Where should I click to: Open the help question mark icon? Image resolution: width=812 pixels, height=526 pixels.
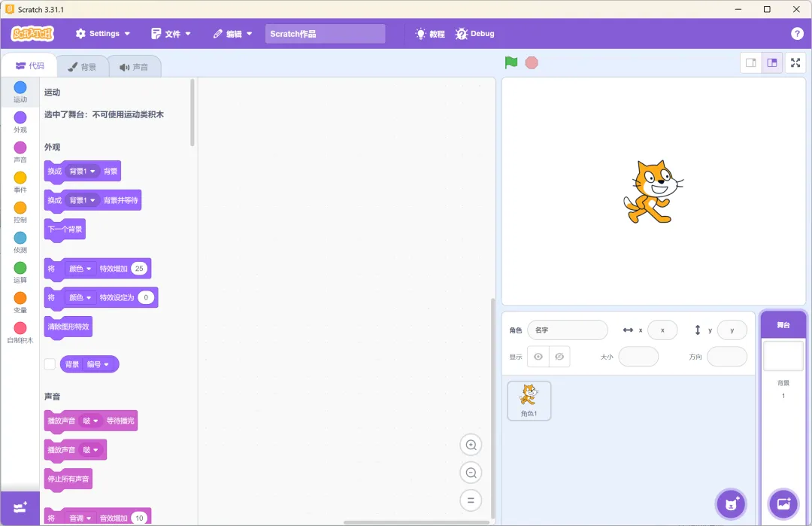[797, 34]
